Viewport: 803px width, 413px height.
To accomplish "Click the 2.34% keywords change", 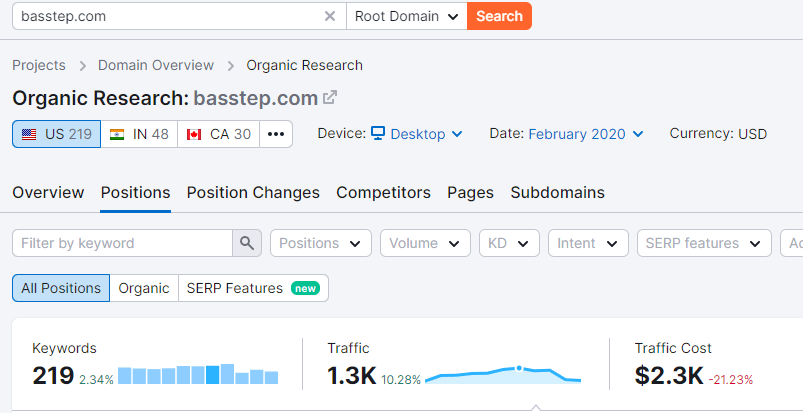I will 96,380.
